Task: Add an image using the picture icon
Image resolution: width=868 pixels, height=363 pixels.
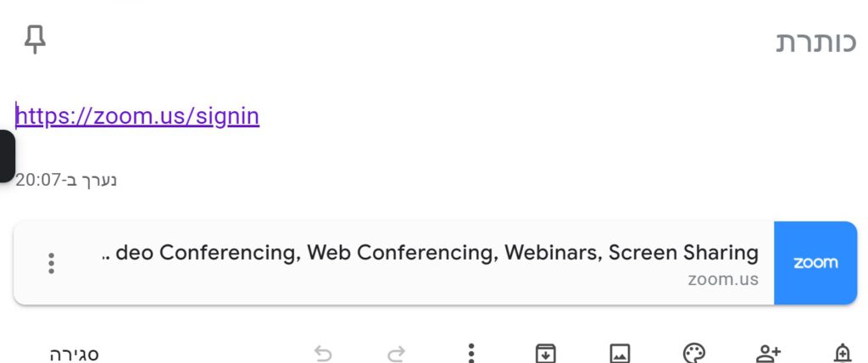Action: (x=620, y=353)
